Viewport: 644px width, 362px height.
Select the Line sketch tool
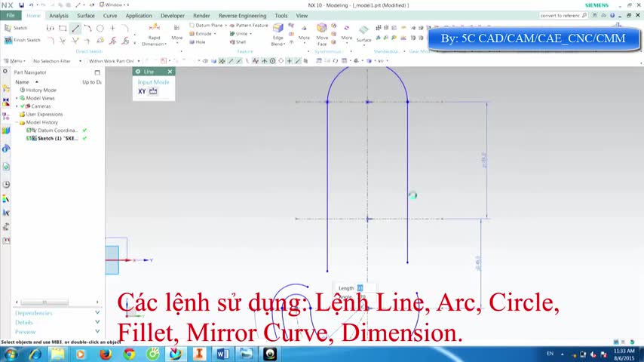75,29
